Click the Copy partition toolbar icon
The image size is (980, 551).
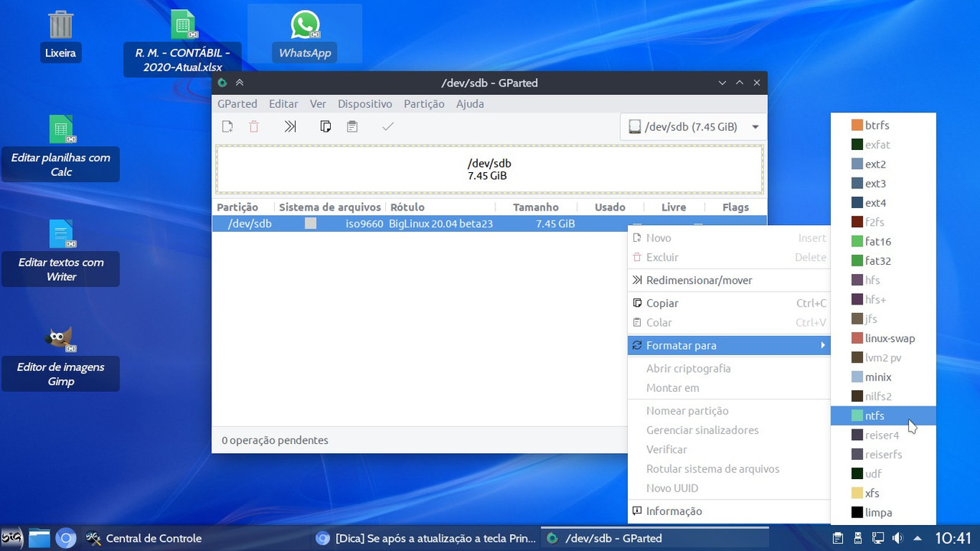pos(325,126)
